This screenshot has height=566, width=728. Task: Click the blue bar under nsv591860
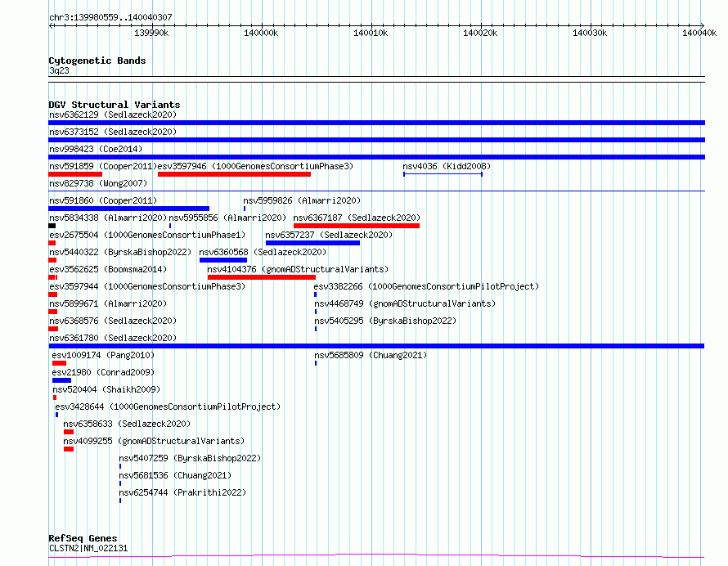point(129,209)
